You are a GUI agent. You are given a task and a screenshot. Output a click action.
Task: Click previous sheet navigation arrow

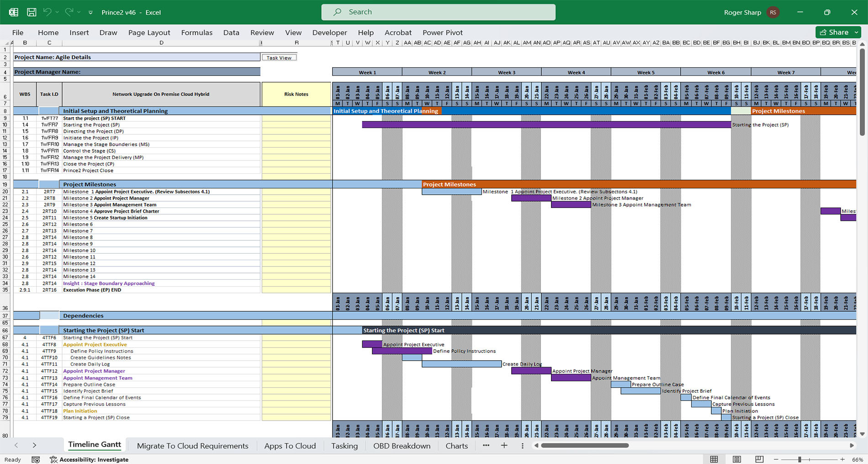pyautogui.click(x=16, y=445)
